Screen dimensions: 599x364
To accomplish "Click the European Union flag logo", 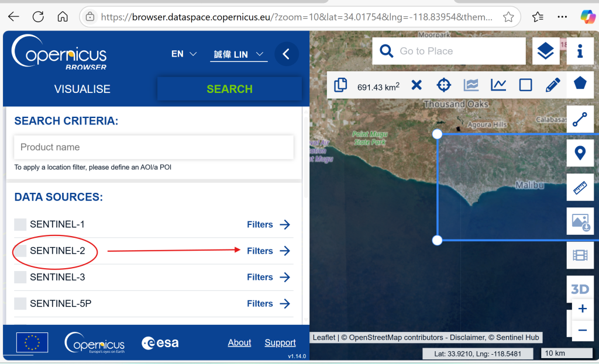I will (x=32, y=342).
